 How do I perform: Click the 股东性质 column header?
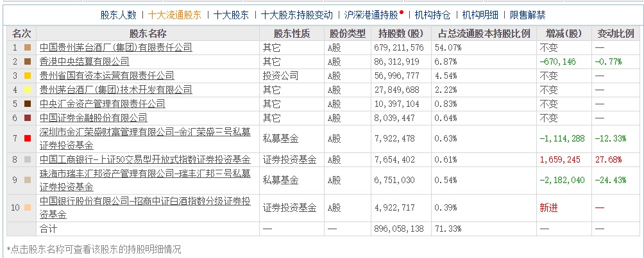[292, 34]
